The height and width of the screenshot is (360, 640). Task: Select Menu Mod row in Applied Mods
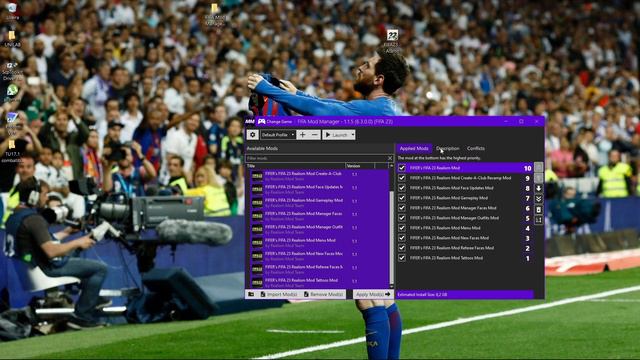click(x=465, y=228)
